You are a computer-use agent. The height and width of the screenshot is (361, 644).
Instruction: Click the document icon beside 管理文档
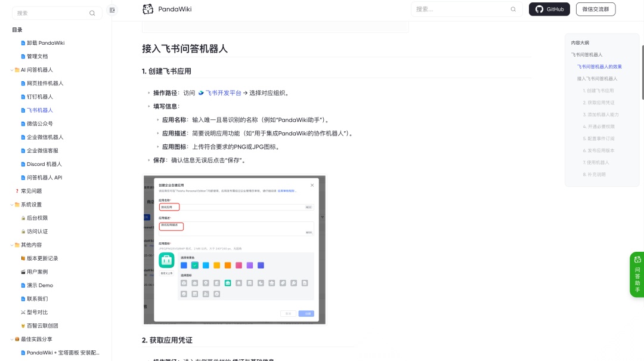(23, 56)
